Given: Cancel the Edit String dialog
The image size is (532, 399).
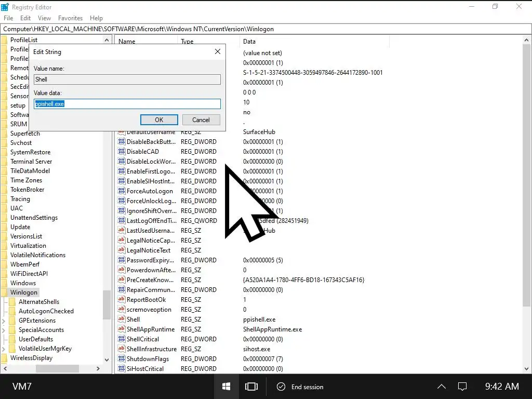Looking at the screenshot, I should [201, 120].
